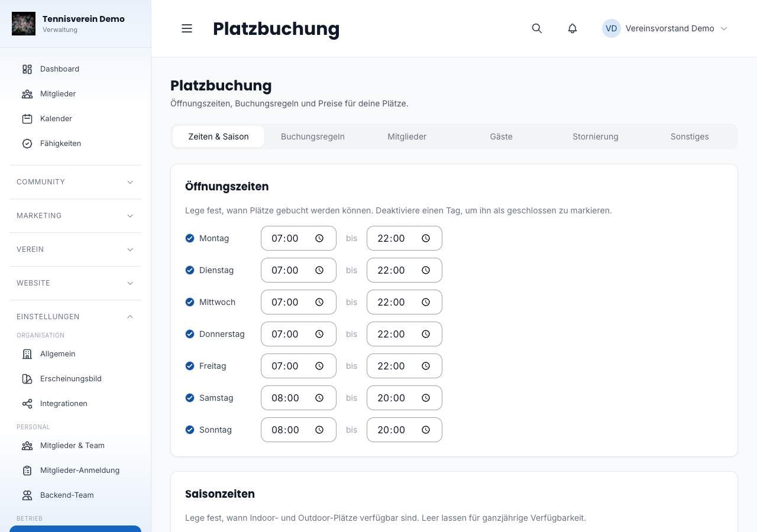This screenshot has width=757, height=532.
Task: Click Mittwoch start time field 07:00
Action: coord(299,302)
